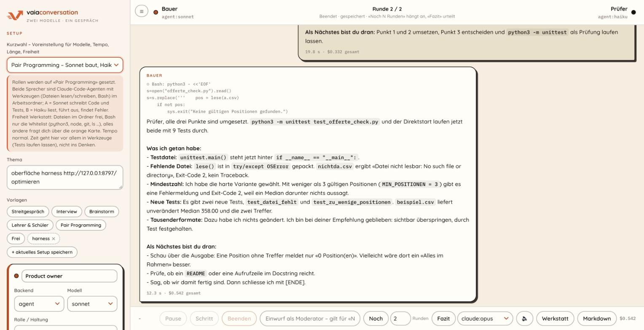Click the Rolle / Haltung label
The width and height of the screenshot is (644, 330).
[x=31, y=319]
